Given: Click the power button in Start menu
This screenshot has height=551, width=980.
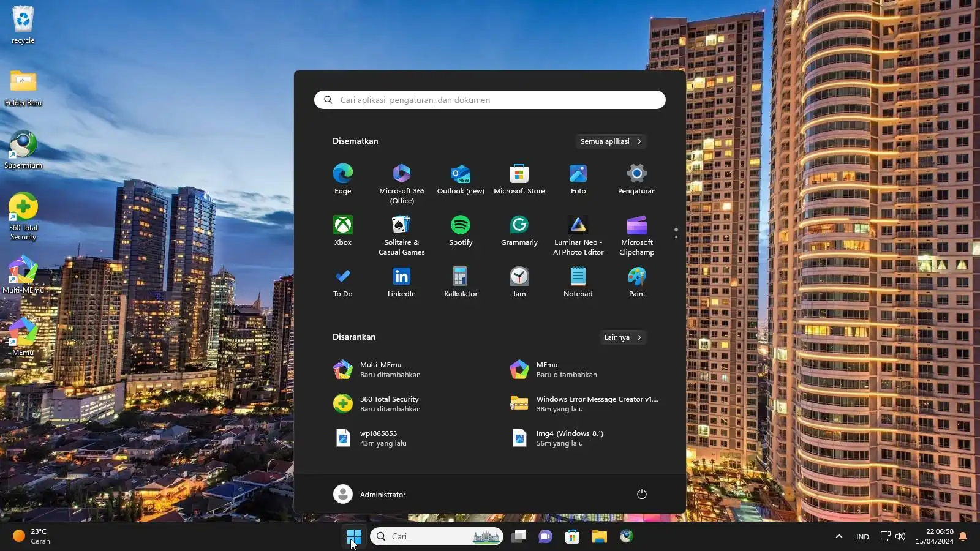Looking at the screenshot, I should (x=642, y=494).
